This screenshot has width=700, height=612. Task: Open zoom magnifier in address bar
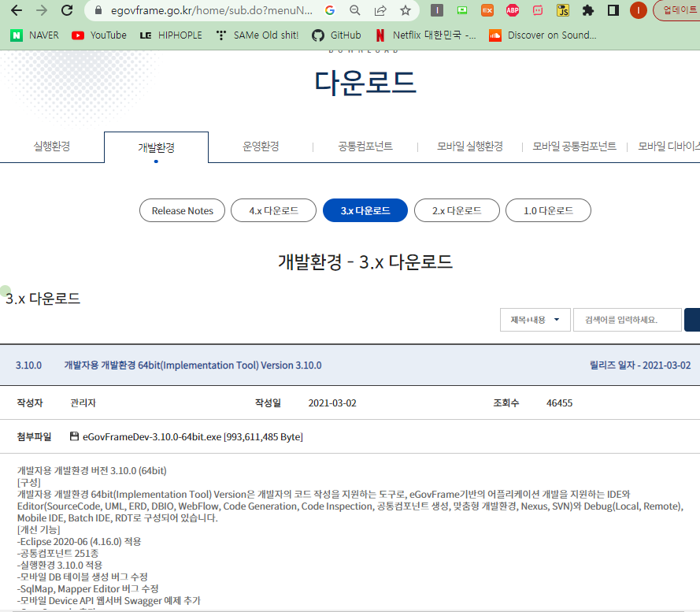pyautogui.click(x=355, y=10)
